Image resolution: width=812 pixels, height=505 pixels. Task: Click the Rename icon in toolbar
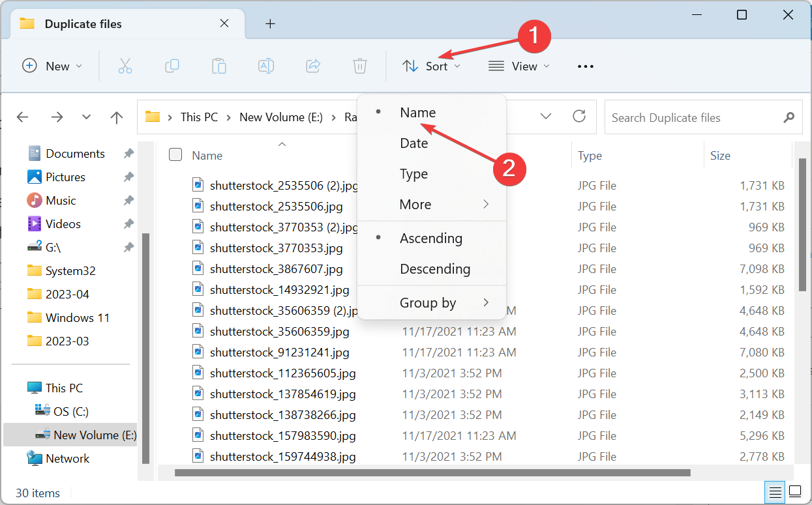[266, 66]
